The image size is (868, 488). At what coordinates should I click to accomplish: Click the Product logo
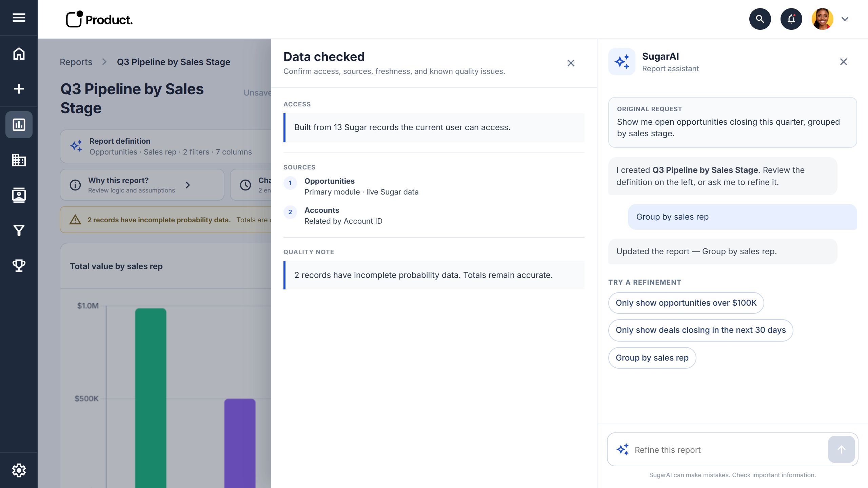tap(99, 19)
